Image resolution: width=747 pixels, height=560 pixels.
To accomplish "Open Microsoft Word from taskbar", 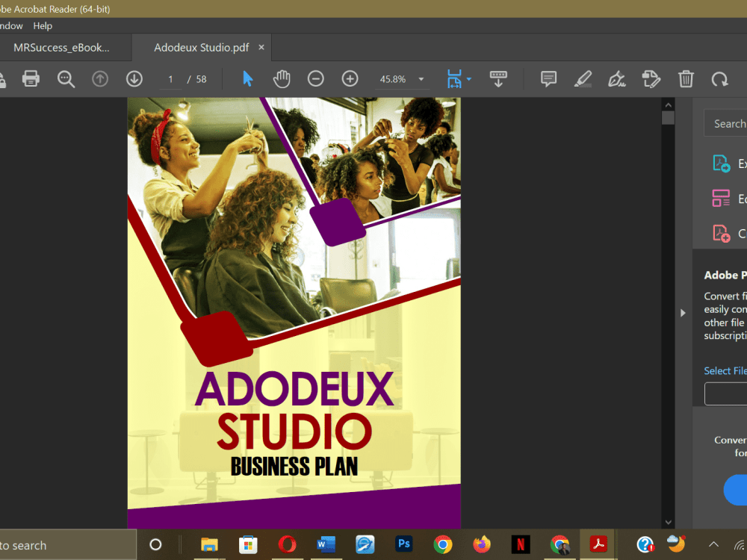I will [326, 544].
